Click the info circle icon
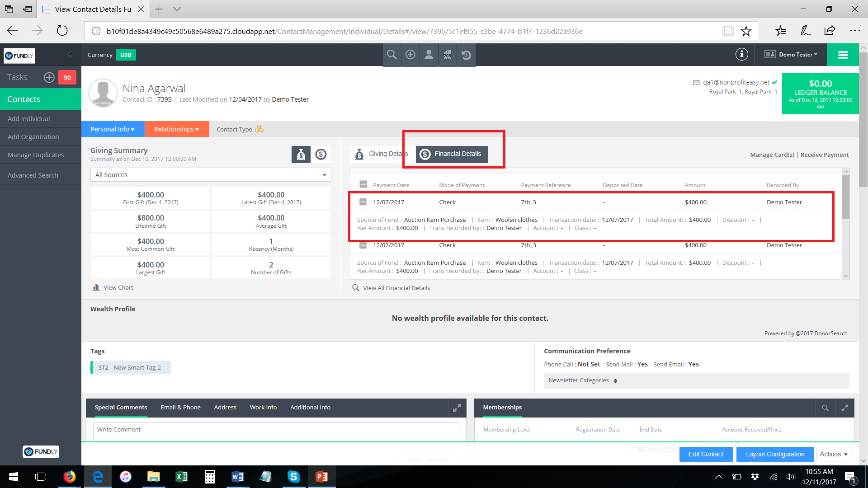 (742, 54)
